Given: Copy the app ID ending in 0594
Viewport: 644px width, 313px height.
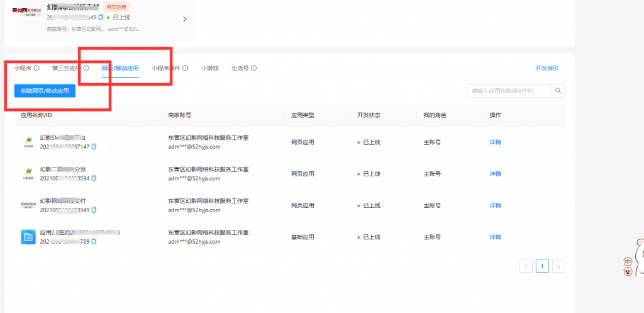Looking at the screenshot, I should pos(94,178).
